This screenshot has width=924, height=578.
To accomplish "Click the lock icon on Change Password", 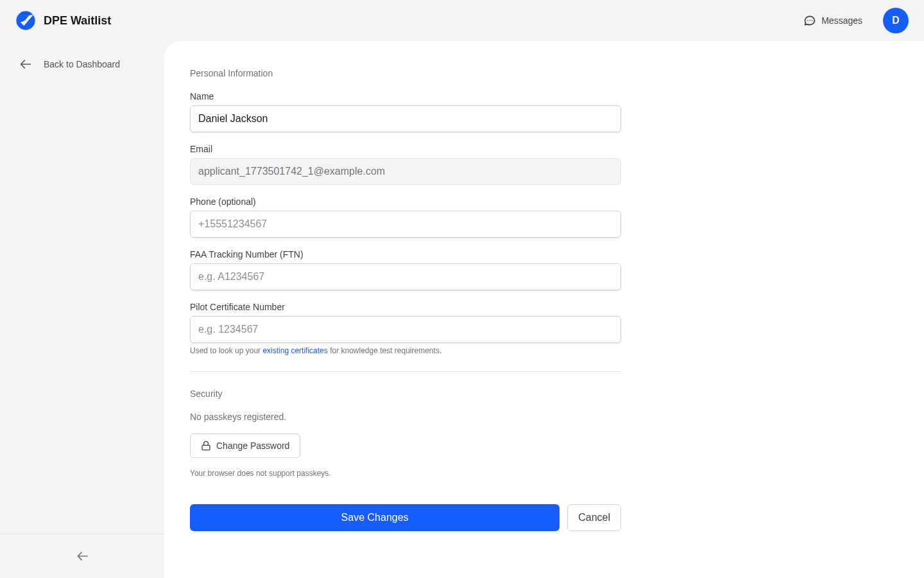I will pyautogui.click(x=205, y=445).
